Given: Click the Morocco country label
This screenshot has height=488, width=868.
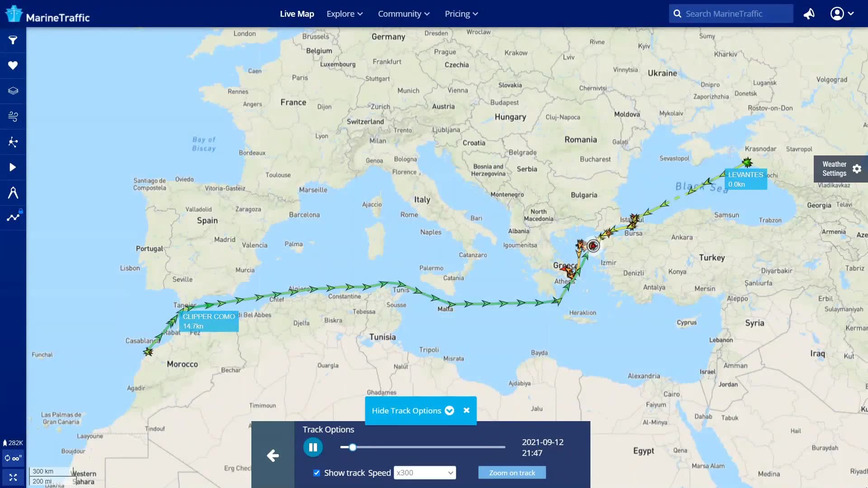Looking at the screenshot, I should click(x=182, y=364).
